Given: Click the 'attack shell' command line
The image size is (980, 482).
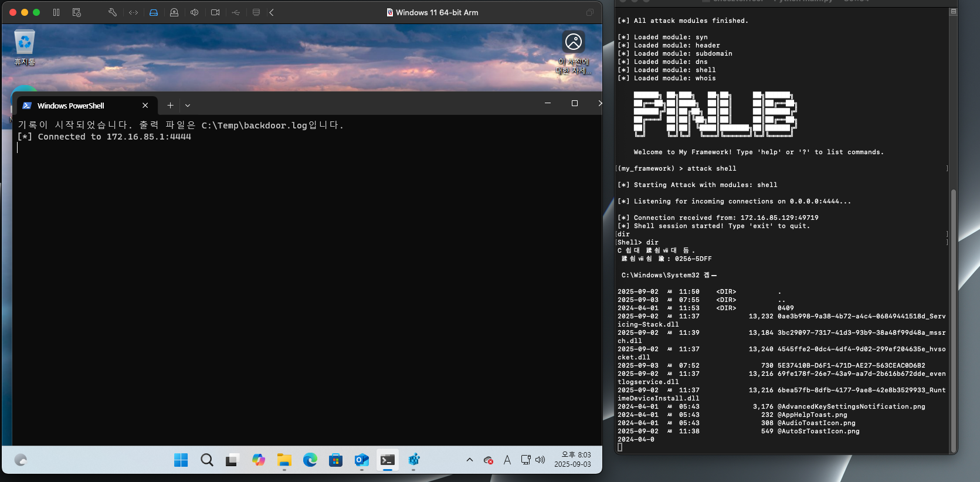Looking at the screenshot, I should (x=677, y=168).
